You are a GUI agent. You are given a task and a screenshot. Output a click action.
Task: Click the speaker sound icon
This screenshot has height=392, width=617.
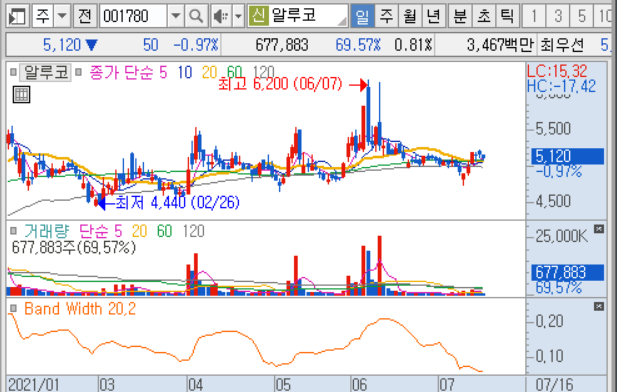coord(221,16)
